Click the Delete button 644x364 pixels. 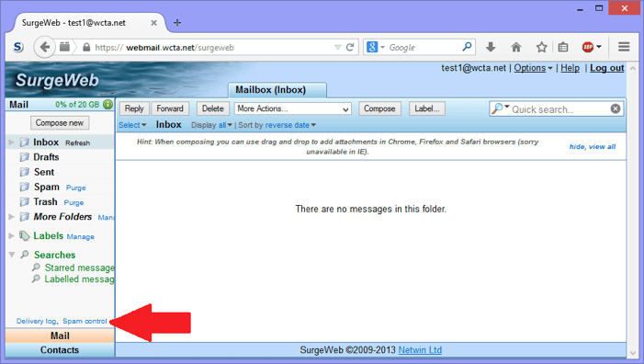pyautogui.click(x=213, y=108)
